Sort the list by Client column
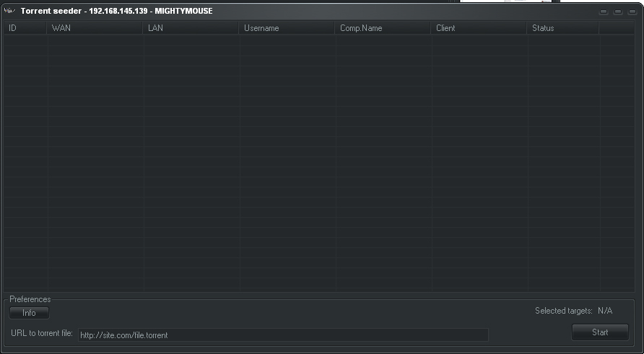Screen dimensions: 644x354 coord(479,28)
